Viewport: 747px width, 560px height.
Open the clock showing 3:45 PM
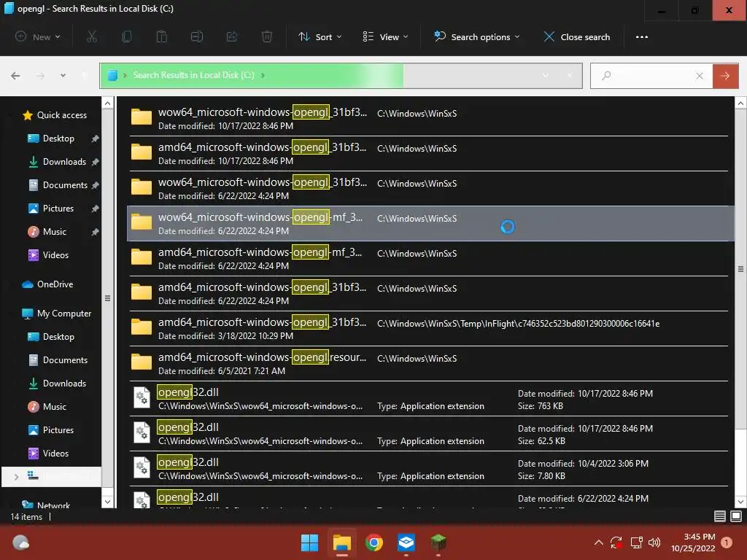pyautogui.click(x=693, y=542)
